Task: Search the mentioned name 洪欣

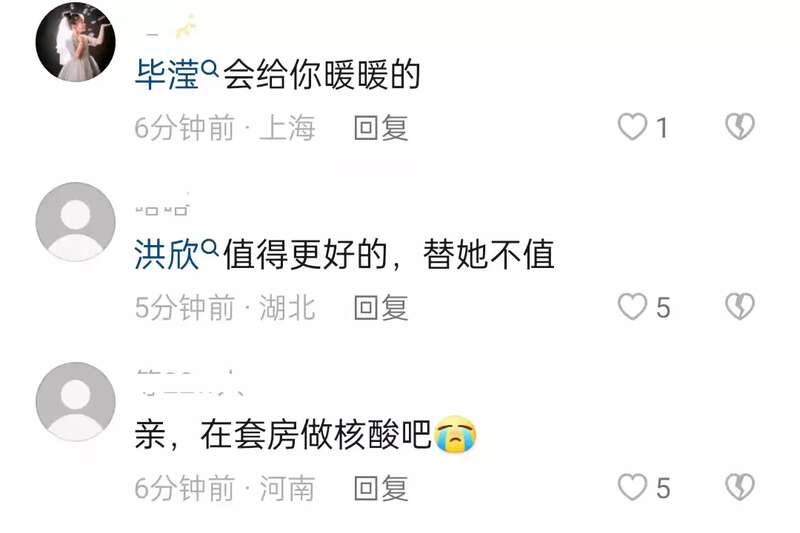Action: tap(166, 254)
